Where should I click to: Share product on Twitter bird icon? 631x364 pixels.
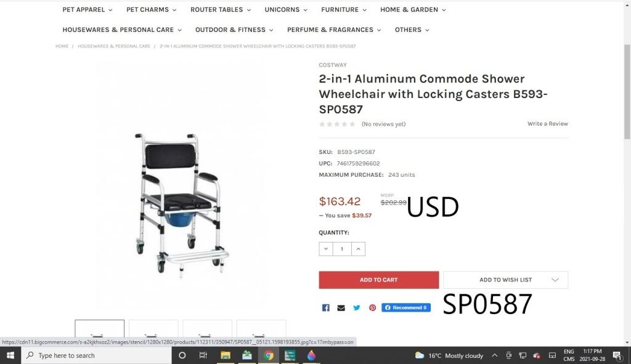pos(357,308)
